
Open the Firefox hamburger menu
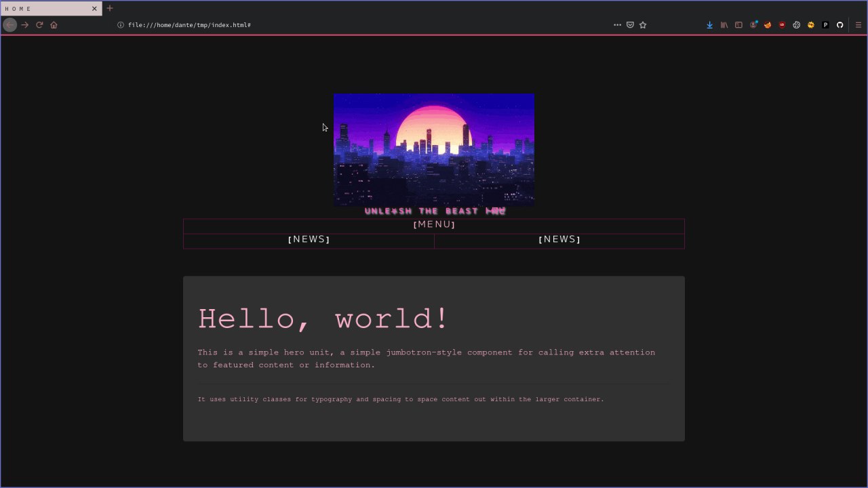coord(858,25)
